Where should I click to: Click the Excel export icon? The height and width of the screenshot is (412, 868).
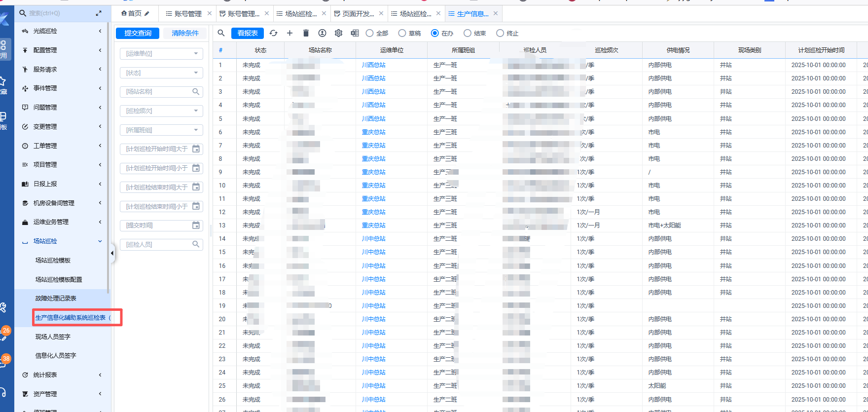(x=355, y=33)
